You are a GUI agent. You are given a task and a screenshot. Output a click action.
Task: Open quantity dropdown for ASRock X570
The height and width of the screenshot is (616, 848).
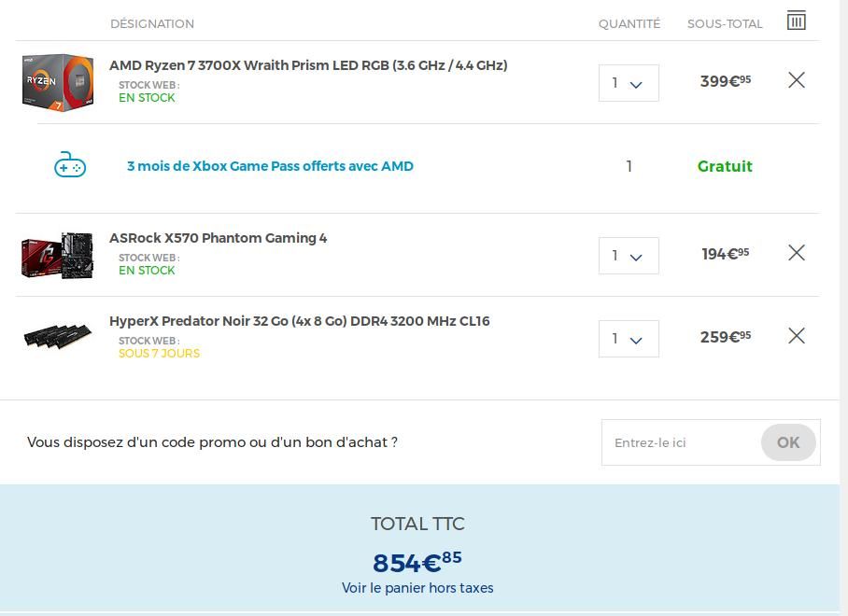point(629,256)
